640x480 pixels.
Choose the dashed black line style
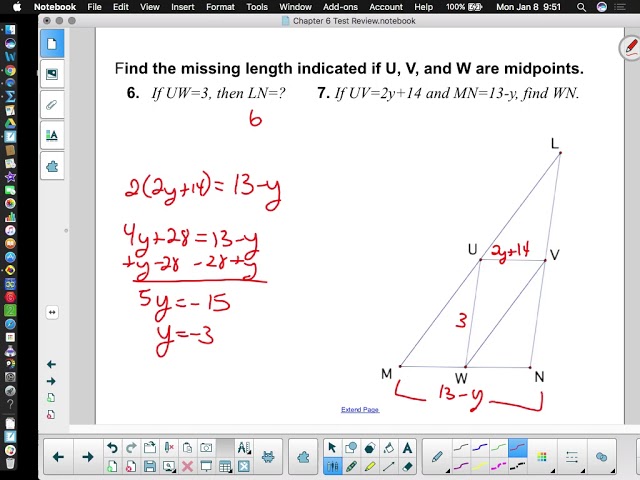[518, 466]
